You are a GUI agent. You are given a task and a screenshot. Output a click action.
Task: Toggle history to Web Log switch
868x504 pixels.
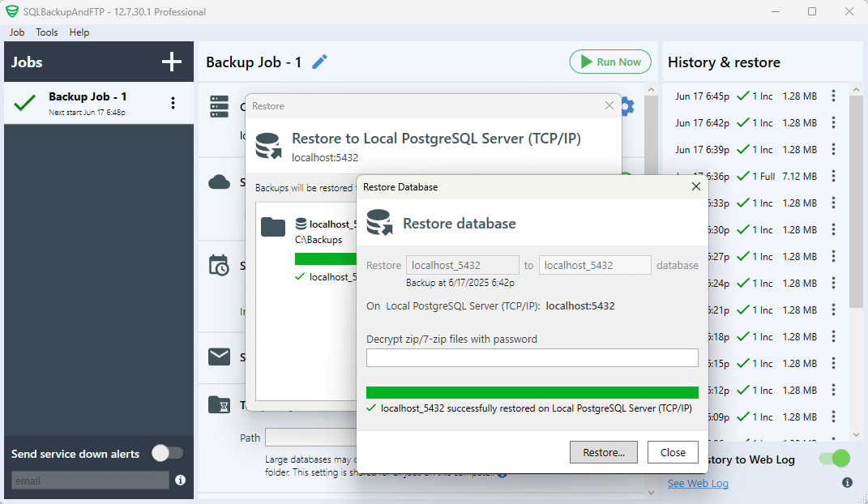coord(835,458)
